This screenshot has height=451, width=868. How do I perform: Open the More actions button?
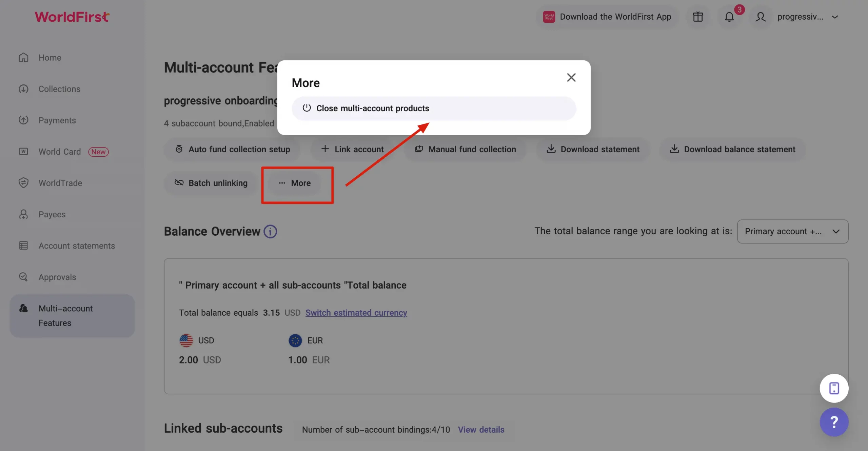pos(295,183)
